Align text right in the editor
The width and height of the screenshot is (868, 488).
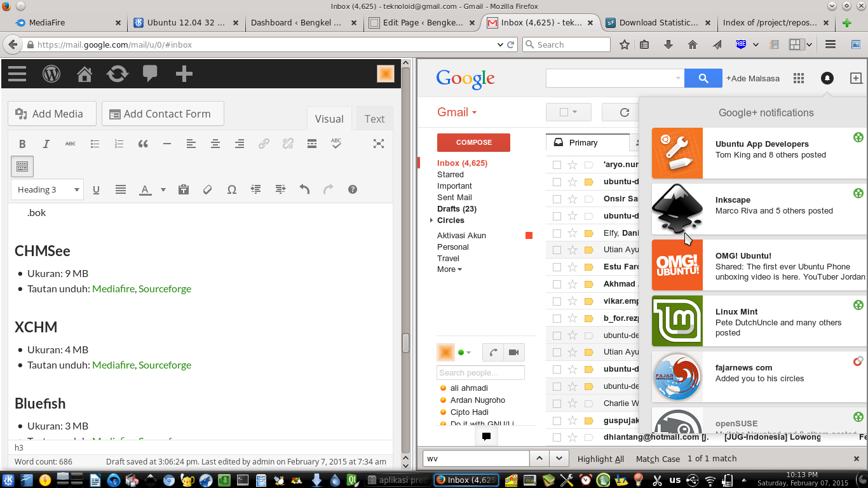(240, 144)
